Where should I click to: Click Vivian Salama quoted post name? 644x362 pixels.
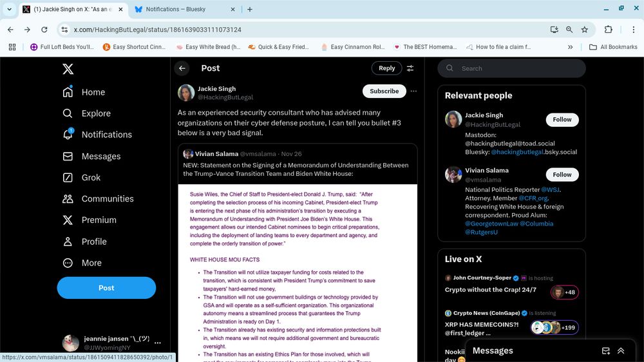(216, 154)
